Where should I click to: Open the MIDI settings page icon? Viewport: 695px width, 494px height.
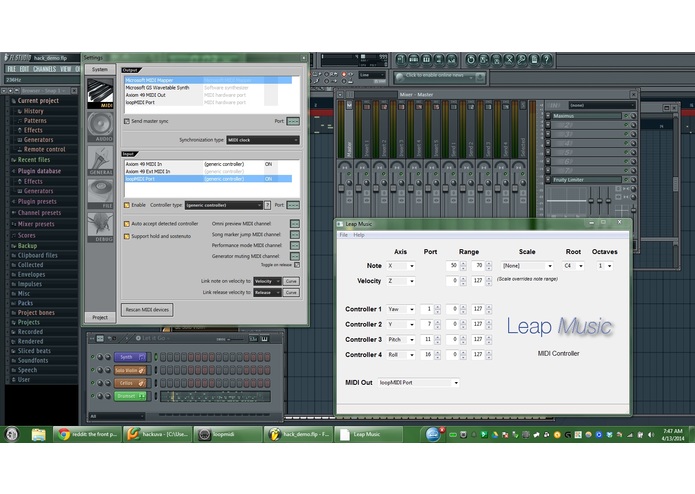pos(100,93)
